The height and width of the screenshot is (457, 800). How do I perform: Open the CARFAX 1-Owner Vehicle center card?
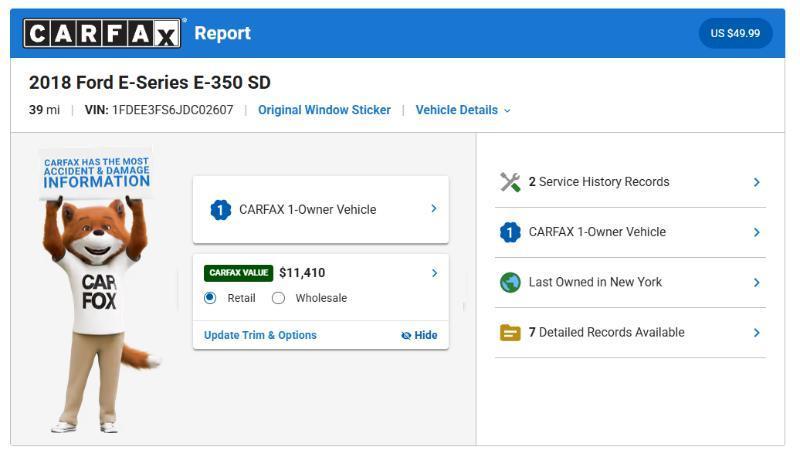320,210
